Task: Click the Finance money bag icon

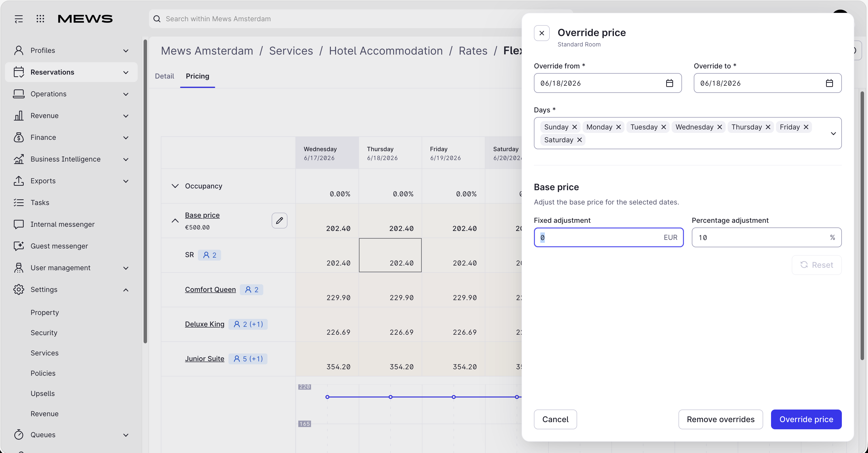Action: [19, 137]
